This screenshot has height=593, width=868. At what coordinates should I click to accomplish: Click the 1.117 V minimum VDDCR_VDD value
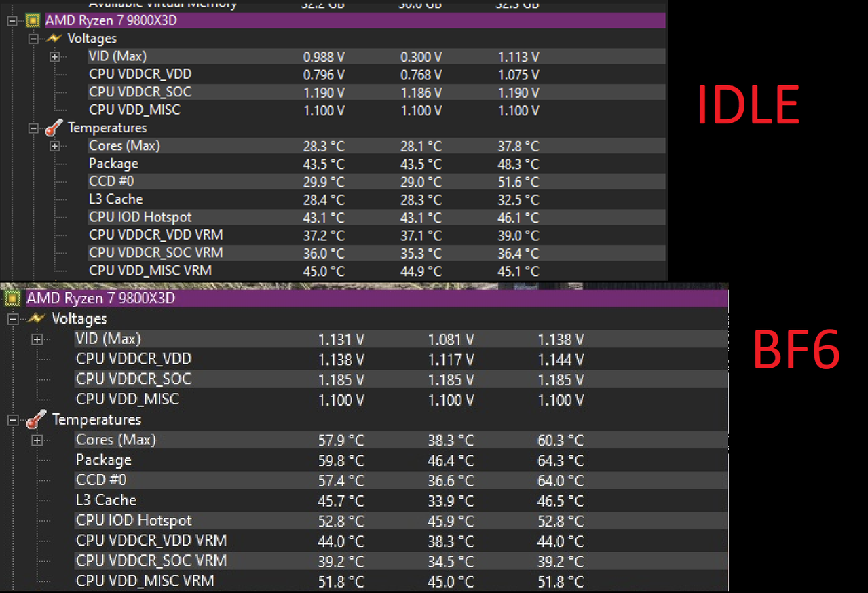pyautogui.click(x=451, y=360)
